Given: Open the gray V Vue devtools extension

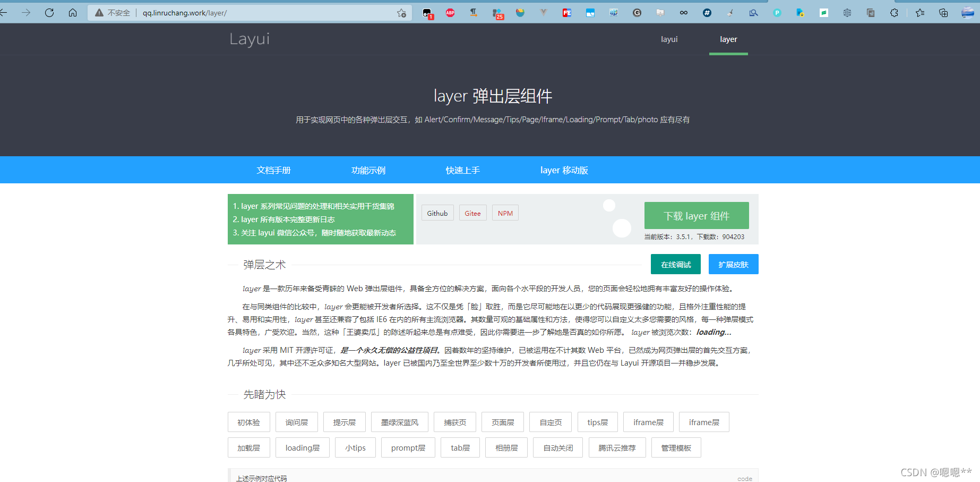Looking at the screenshot, I should pyautogui.click(x=544, y=13).
